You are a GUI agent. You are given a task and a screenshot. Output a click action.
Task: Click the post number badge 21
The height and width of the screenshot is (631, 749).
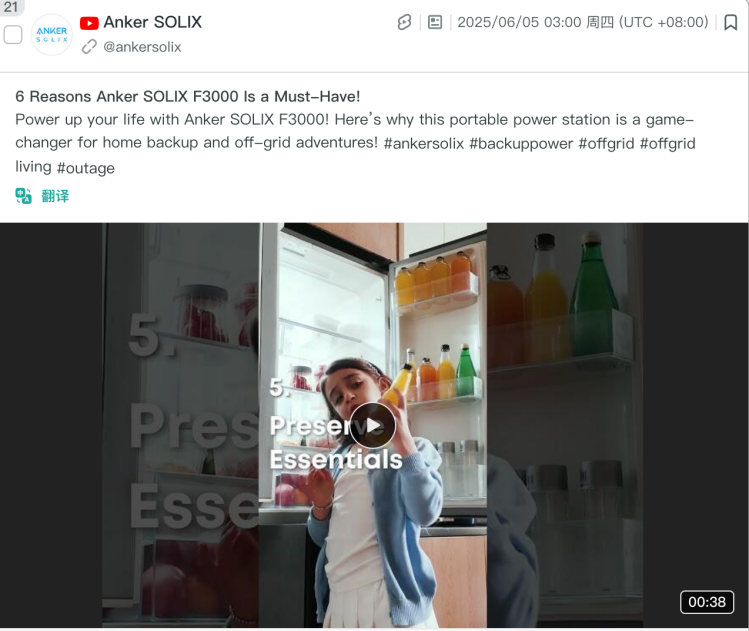click(x=11, y=7)
